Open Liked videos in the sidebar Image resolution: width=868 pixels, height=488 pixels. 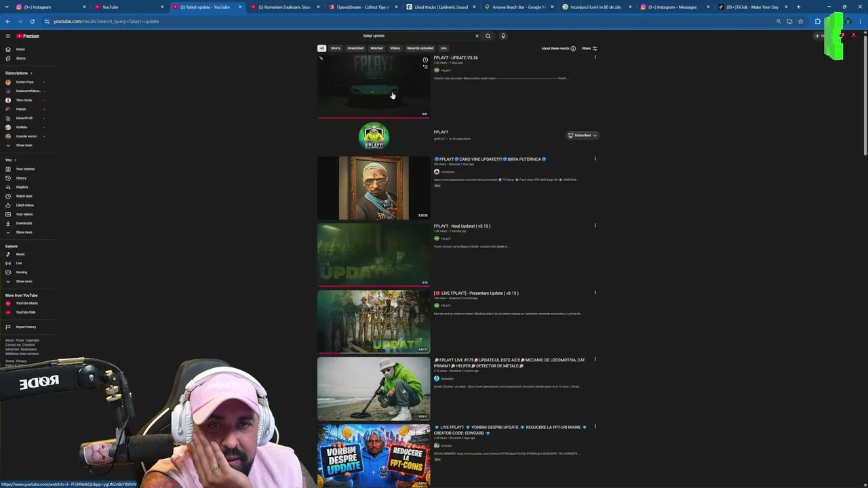(24, 205)
